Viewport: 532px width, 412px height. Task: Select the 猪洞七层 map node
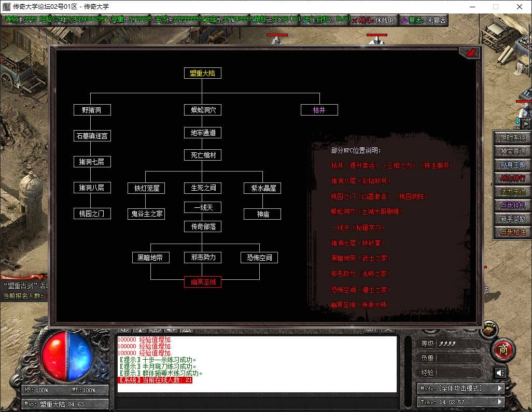[x=92, y=162]
